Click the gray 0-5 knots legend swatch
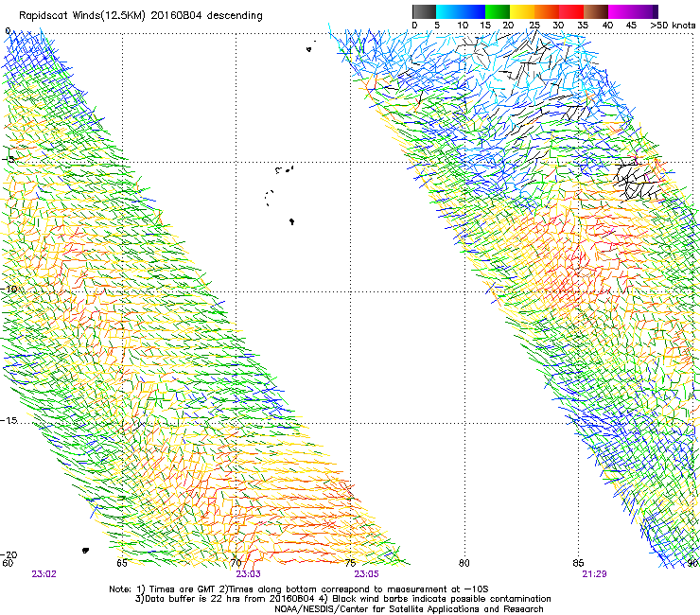 424,11
